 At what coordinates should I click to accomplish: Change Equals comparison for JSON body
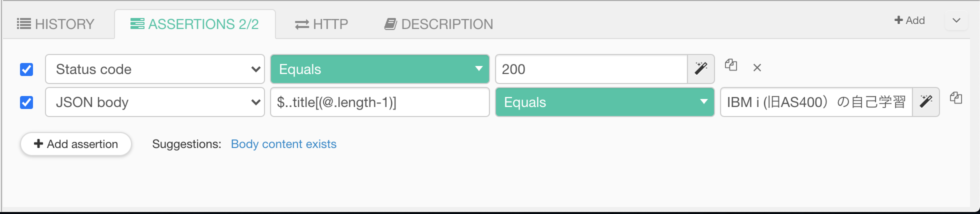click(x=604, y=102)
